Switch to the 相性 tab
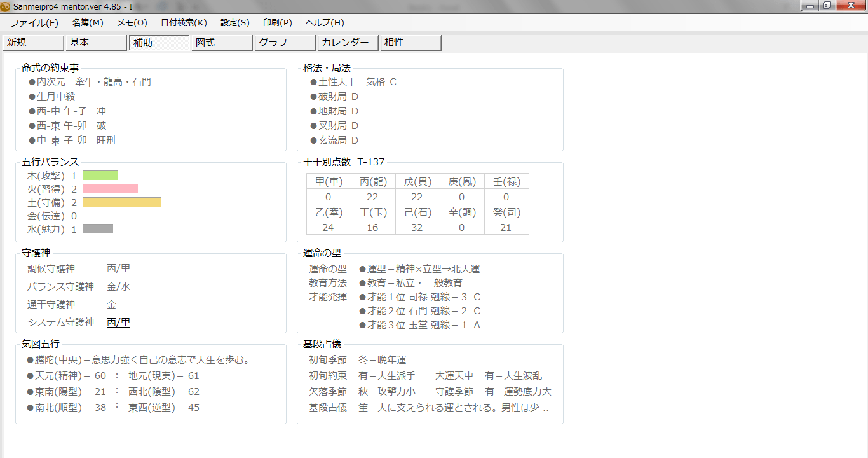868x458 pixels. (410, 43)
